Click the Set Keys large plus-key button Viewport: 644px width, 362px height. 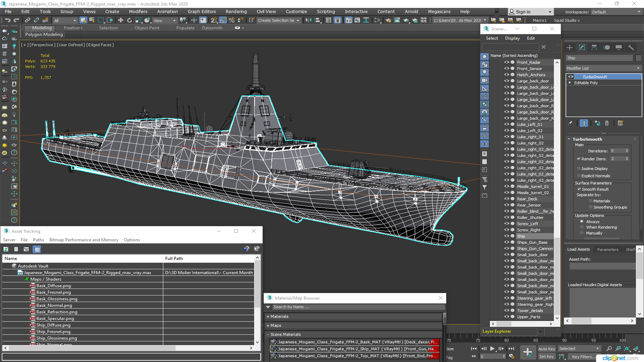528,352
